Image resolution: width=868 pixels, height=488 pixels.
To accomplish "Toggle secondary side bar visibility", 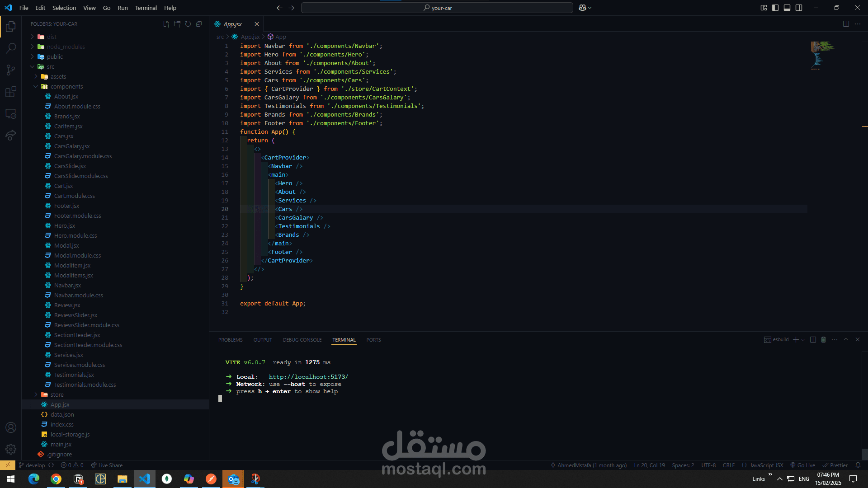I will 799,8.
